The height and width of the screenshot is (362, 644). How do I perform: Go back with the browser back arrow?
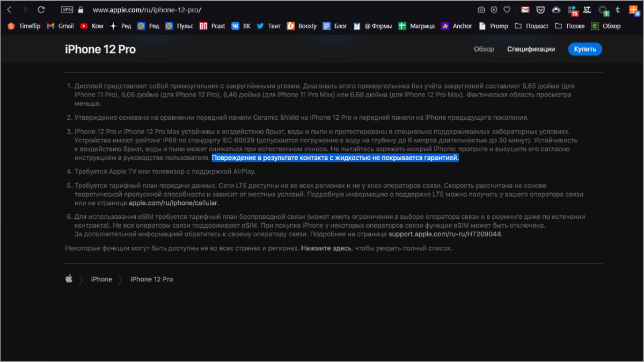(x=9, y=10)
